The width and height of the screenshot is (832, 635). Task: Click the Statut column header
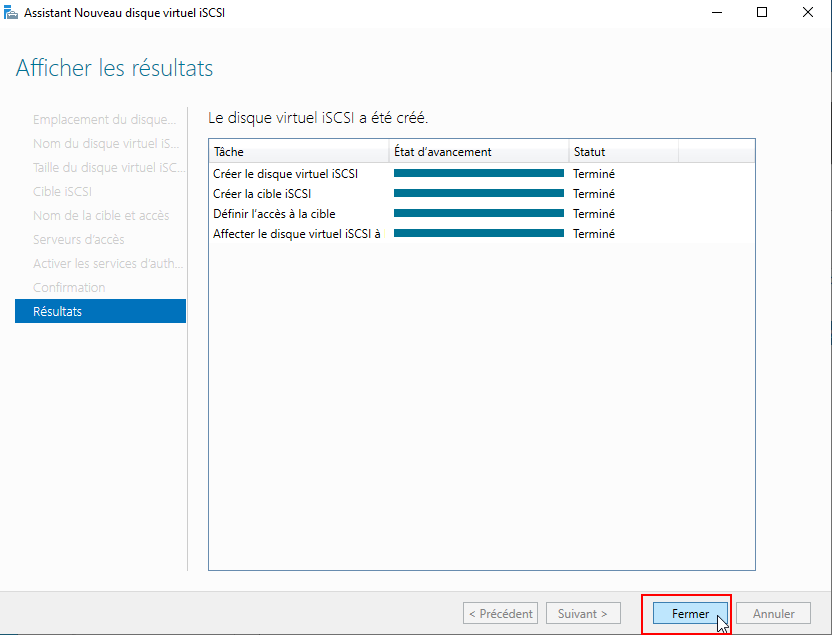(622, 152)
